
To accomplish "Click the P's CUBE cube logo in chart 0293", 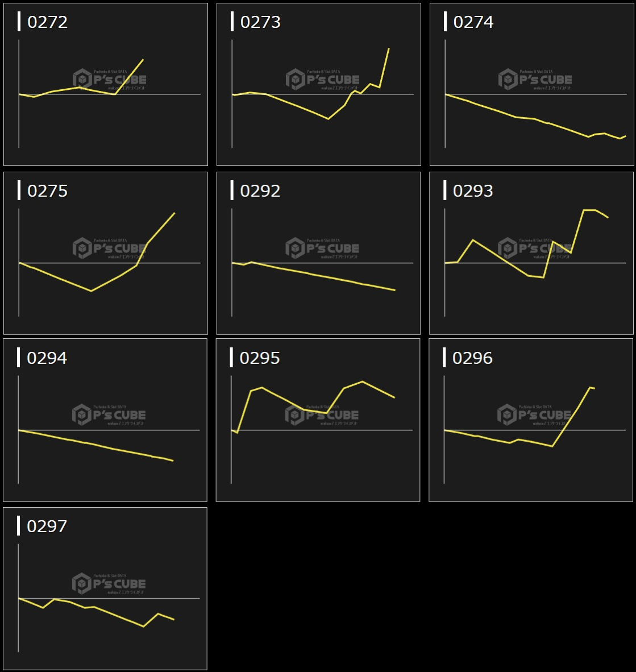I will point(508,248).
